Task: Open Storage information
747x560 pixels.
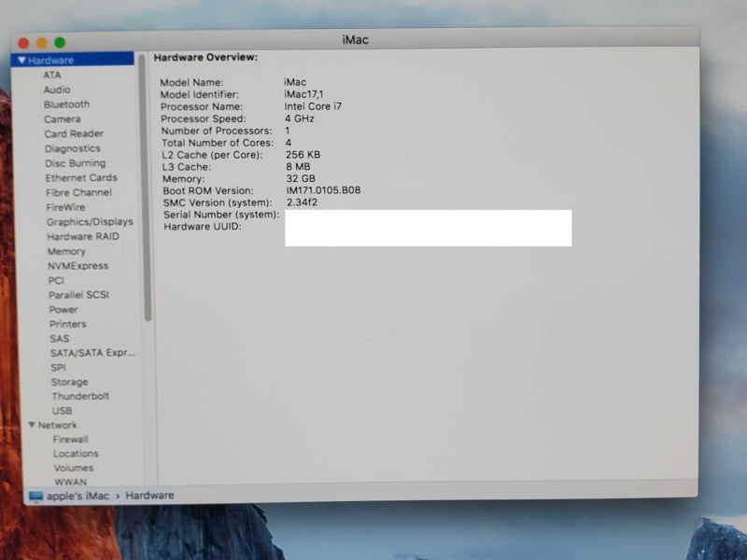Action: [x=69, y=382]
